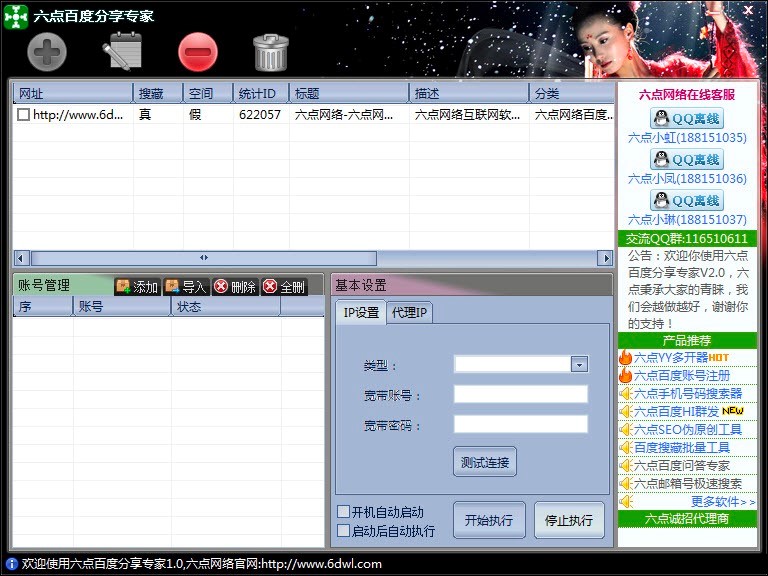Click 六点诚招代理商 banner

687,519
